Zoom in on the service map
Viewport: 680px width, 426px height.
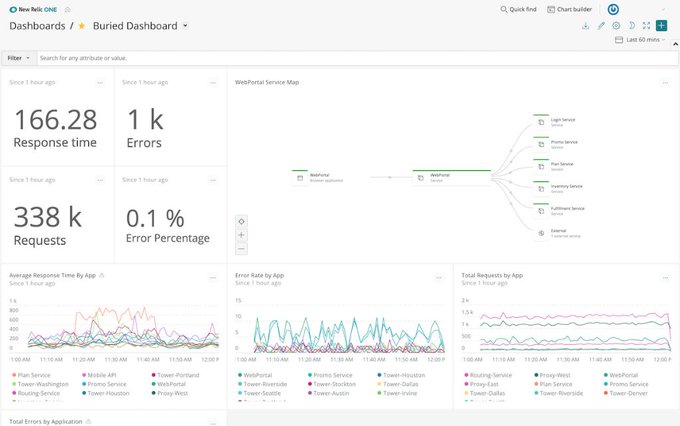click(242, 235)
